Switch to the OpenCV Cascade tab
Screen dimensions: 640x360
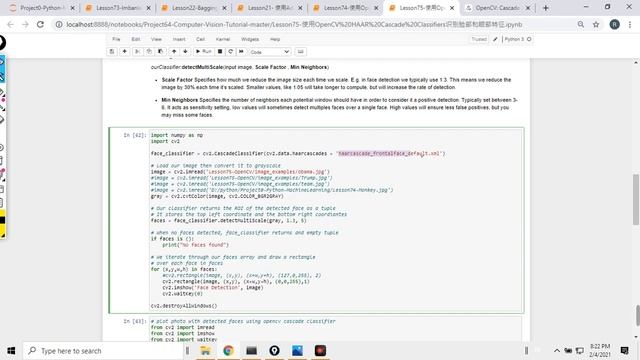pyautogui.click(x=497, y=8)
